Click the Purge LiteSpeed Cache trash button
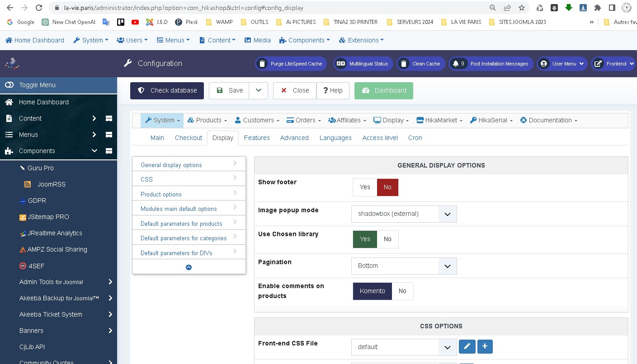 pyautogui.click(x=291, y=64)
